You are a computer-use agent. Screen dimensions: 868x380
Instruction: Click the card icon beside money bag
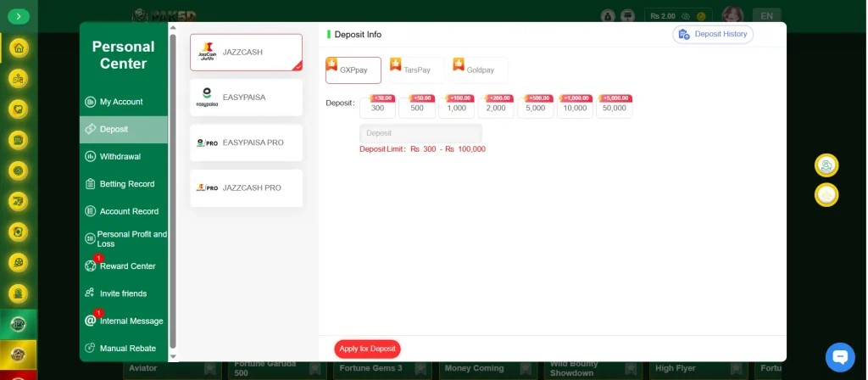628,16
